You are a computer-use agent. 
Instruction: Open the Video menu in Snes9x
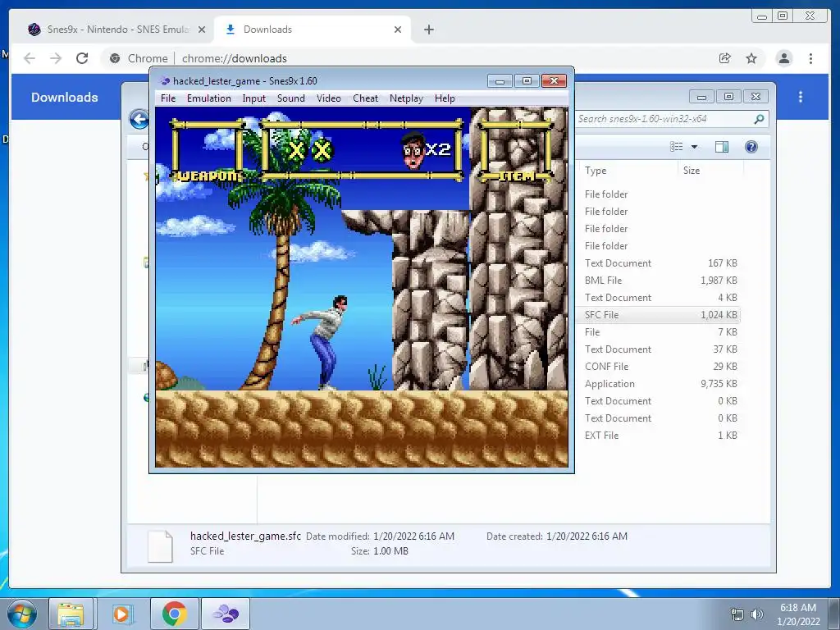328,98
